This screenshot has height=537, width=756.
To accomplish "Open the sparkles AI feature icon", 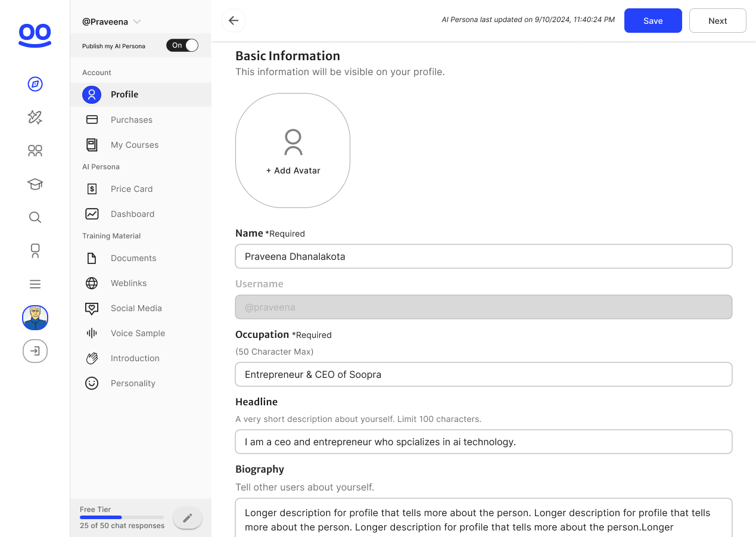I will pos(35,117).
